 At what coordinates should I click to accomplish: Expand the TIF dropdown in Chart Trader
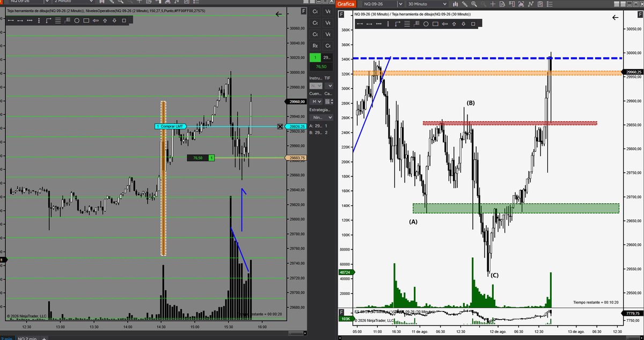[329, 86]
